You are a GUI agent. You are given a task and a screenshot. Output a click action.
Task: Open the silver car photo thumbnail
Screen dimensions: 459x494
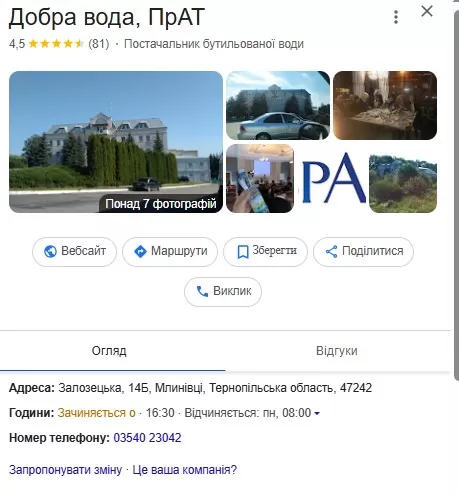pyautogui.click(x=278, y=105)
